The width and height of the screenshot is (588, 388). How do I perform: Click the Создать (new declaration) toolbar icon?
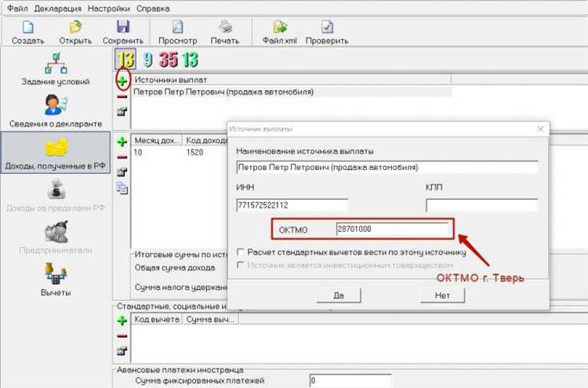click(28, 31)
